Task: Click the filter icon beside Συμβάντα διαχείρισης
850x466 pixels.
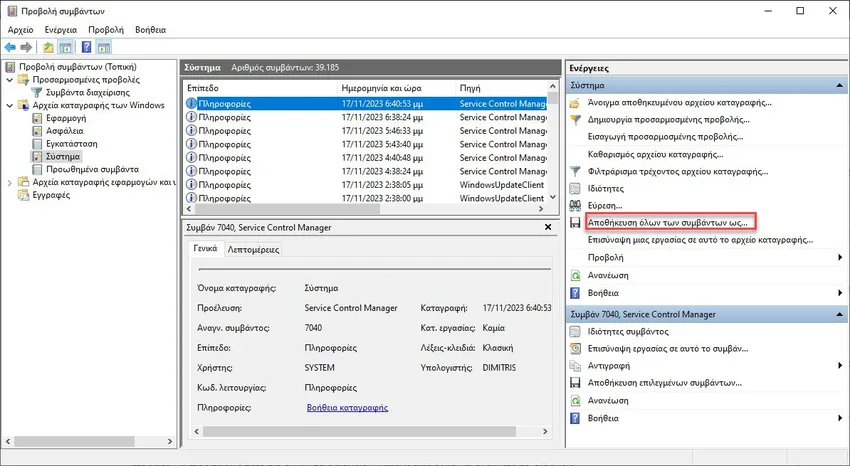Action: pyautogui.click(x=36, y=93)
